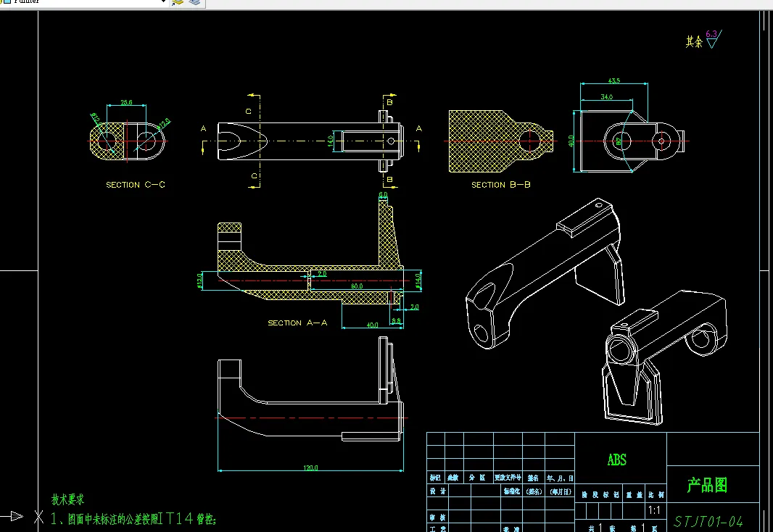Select the 其余 text near the roughness symbol
This screenshot has width=773, height=532.
pyautogui.click(x=694, y=42)
